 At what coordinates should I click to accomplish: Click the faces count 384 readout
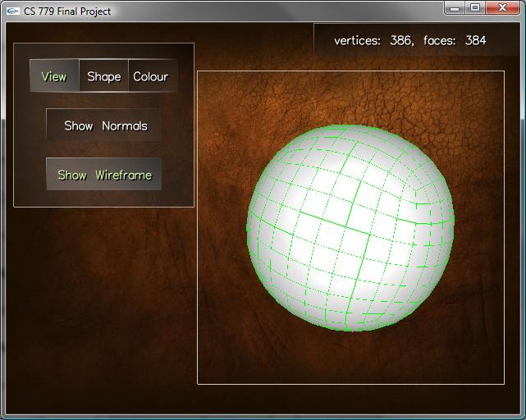(x=475, y=40)
